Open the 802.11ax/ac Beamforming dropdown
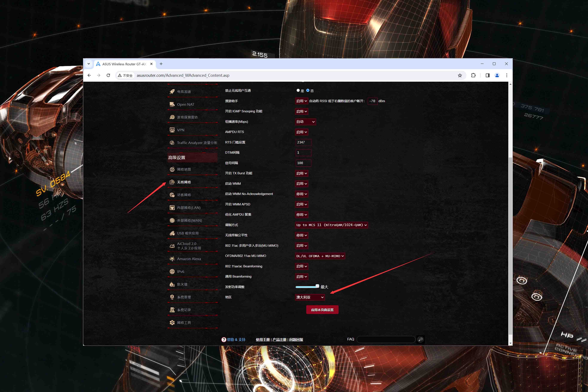The height and width of the screenshot is (392, 588). click(301, 266)
